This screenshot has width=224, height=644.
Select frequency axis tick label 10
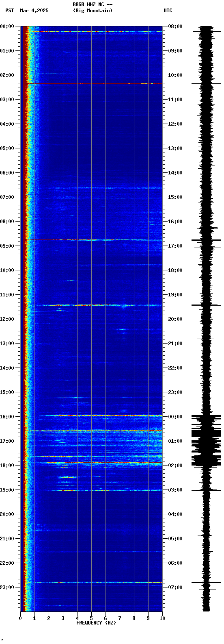tap(162, 618)
